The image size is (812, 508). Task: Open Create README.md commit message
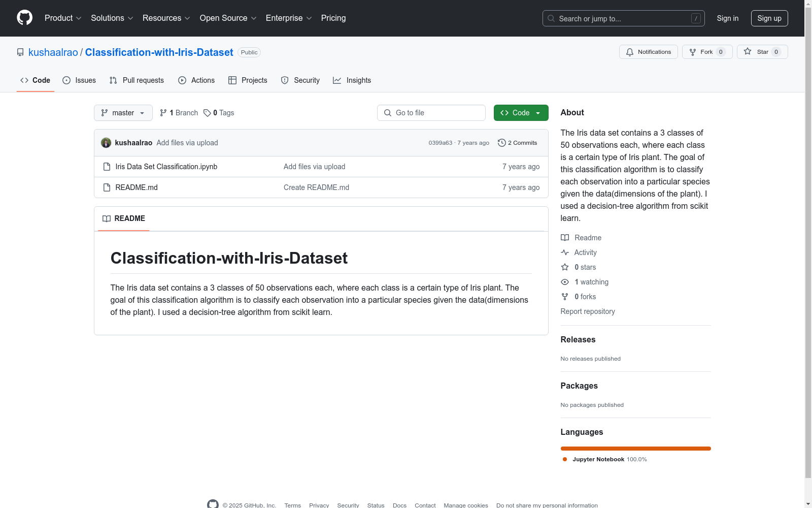pos(316,187)
